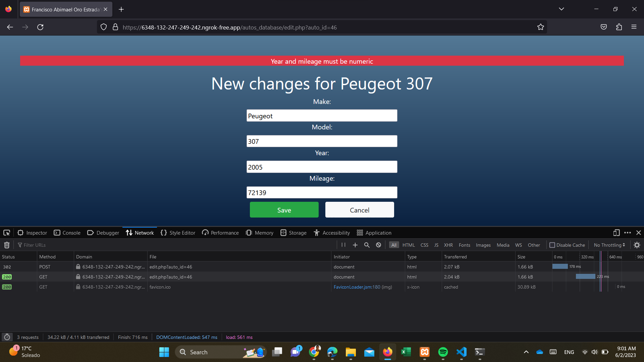Filter requests by JS
This screenshot has width=644, height=362.
tap(436, 245)
